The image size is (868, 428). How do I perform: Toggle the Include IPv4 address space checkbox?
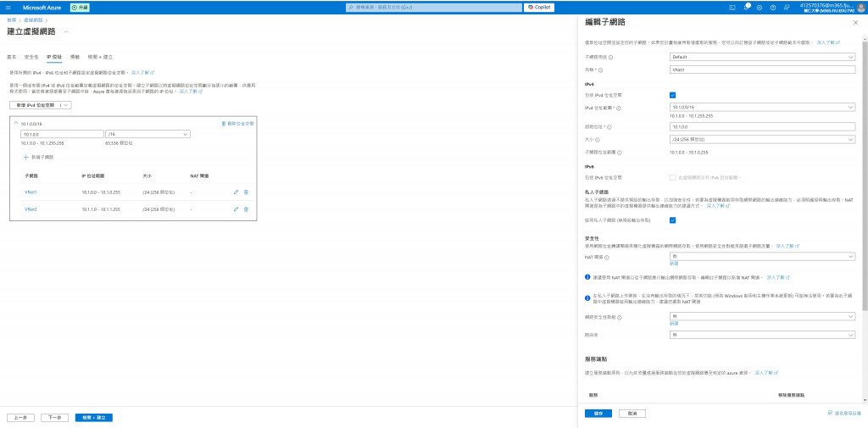click(672, 95)
